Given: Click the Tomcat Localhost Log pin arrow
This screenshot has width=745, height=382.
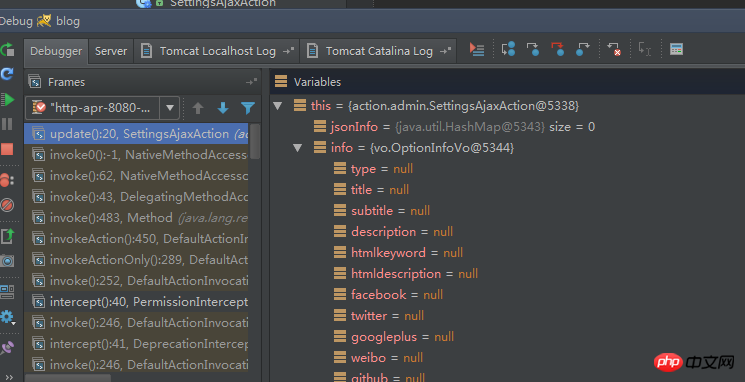Looking at the screenshot, I should 288,51.
